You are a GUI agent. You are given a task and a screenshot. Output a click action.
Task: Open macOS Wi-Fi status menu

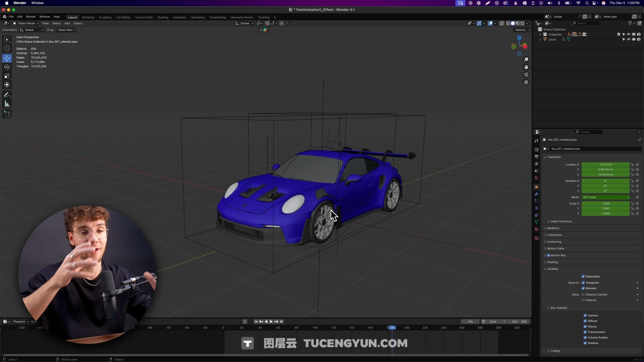click(578, 3)
